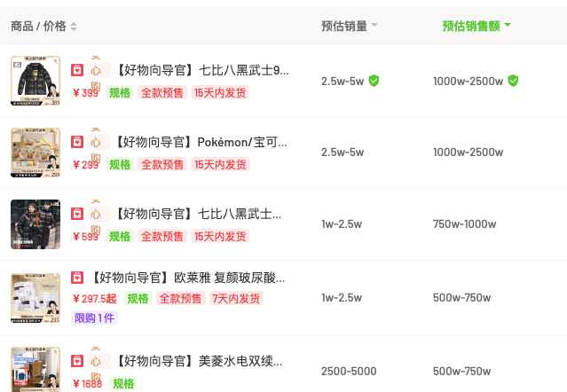
Task: Click the black jacket thumbnail priced ¥399
Action: [x=35, y=81]
